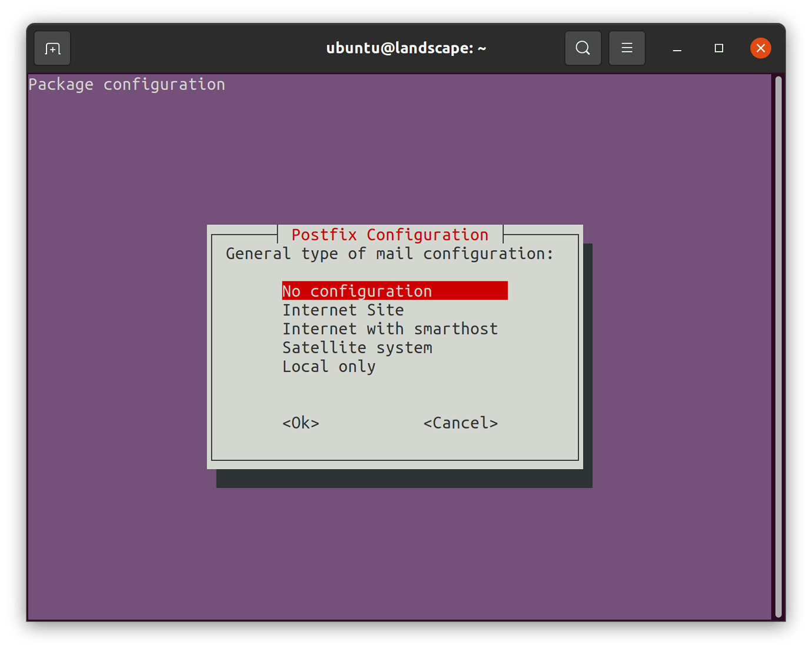Close the terminal with the orange X
The height and width of the screenshot is (651, 812).
(760, 48)
